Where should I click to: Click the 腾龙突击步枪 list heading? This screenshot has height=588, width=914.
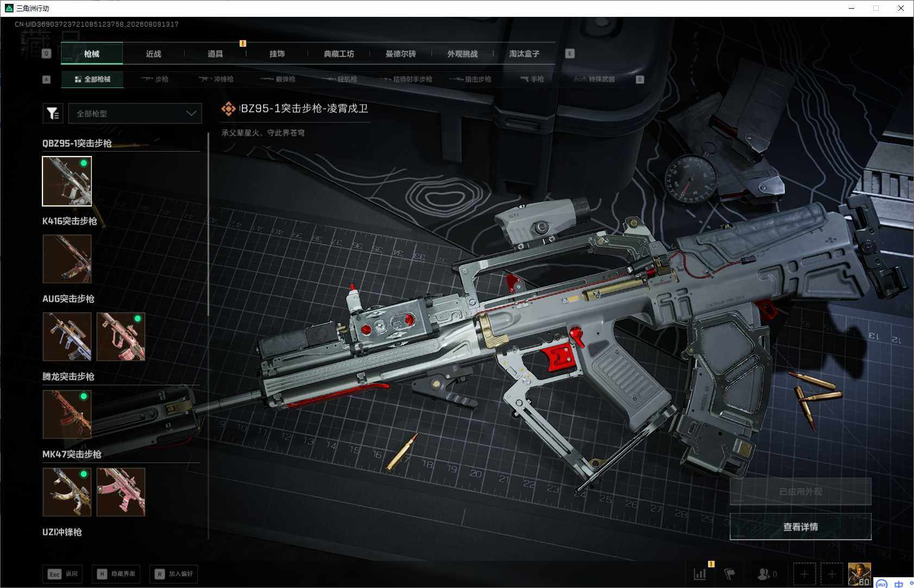(68, 376)
